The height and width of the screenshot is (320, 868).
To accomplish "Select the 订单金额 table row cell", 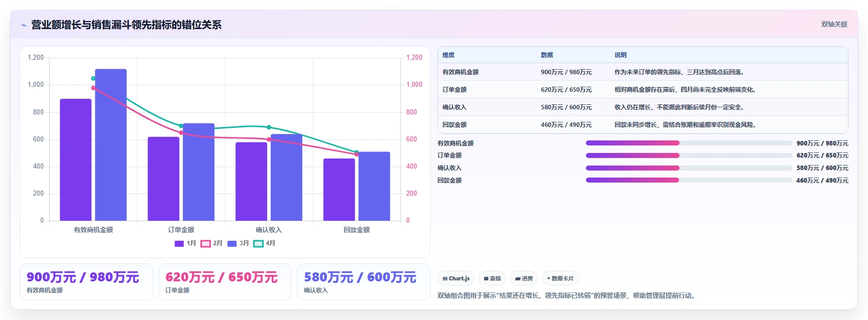I will click(x=455, y=90).
